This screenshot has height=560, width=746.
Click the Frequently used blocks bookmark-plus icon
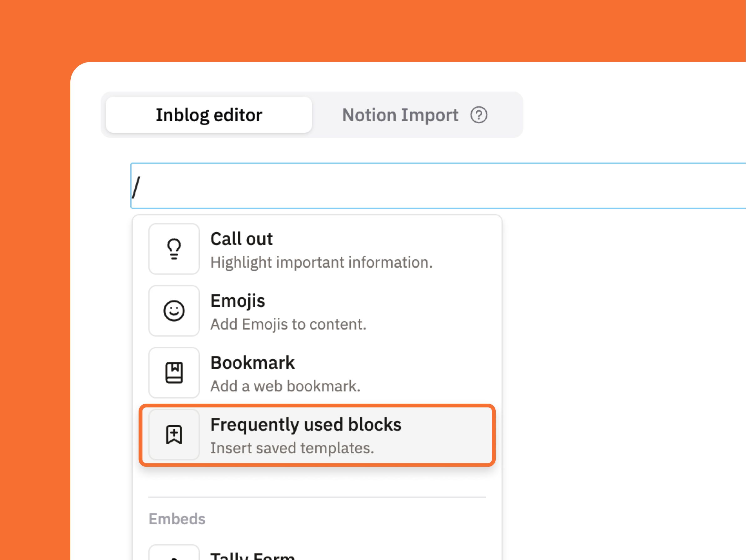click(x=174, y=435)
